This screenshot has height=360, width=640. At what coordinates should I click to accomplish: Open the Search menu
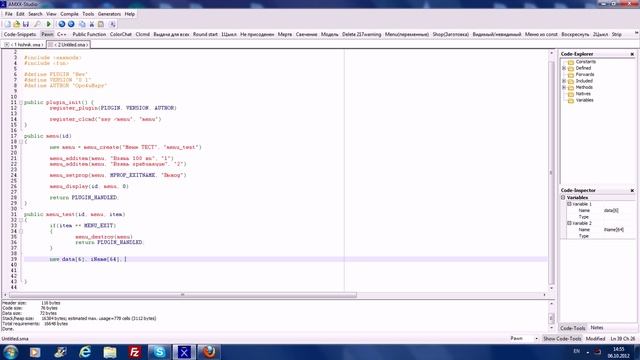(x=35, y=14)
